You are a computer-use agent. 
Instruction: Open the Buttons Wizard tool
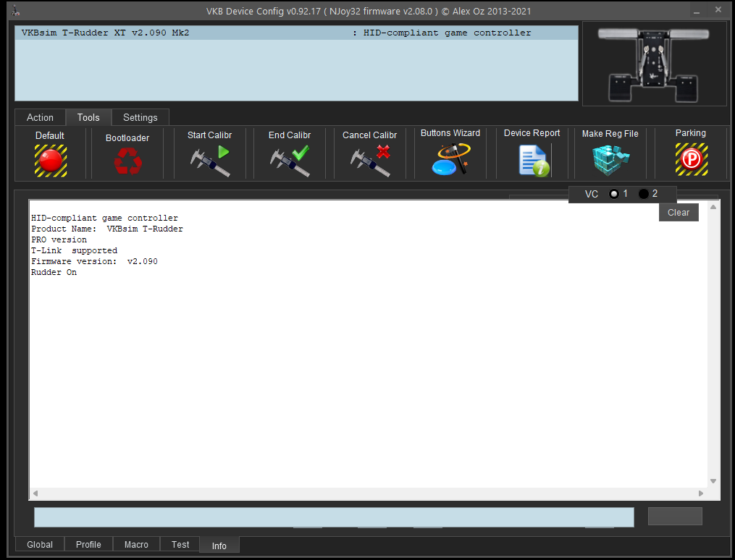[x=450, y=159]
